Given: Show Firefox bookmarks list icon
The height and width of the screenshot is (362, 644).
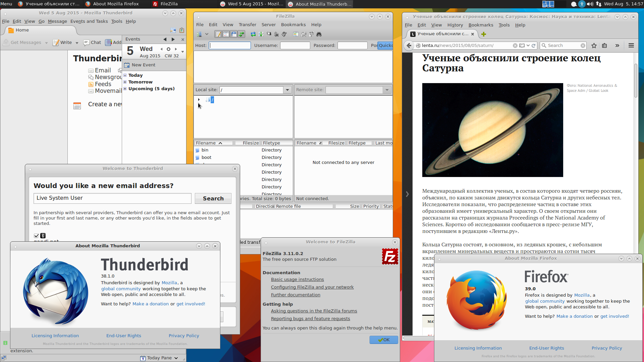Looking at the screenshot, I should [x=604, y=46].
